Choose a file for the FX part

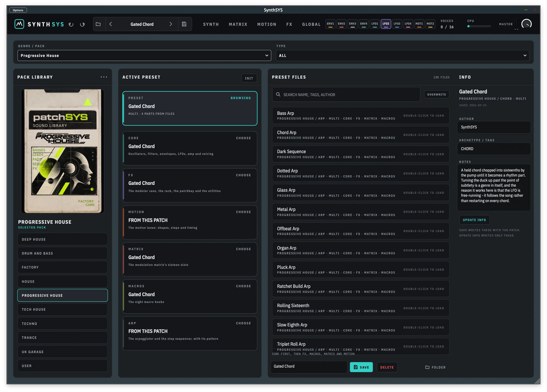243,175
